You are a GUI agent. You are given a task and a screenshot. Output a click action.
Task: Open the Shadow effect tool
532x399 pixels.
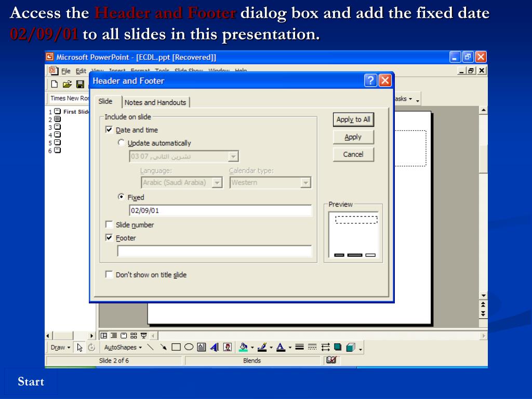click(x=338, y=347)
